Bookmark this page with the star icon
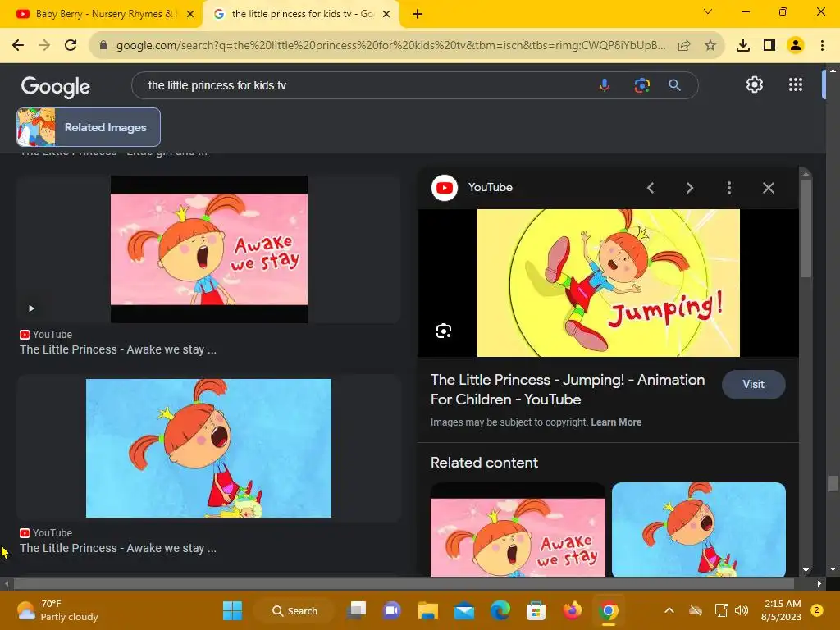840x630 pixels. (x=710, y=46)
